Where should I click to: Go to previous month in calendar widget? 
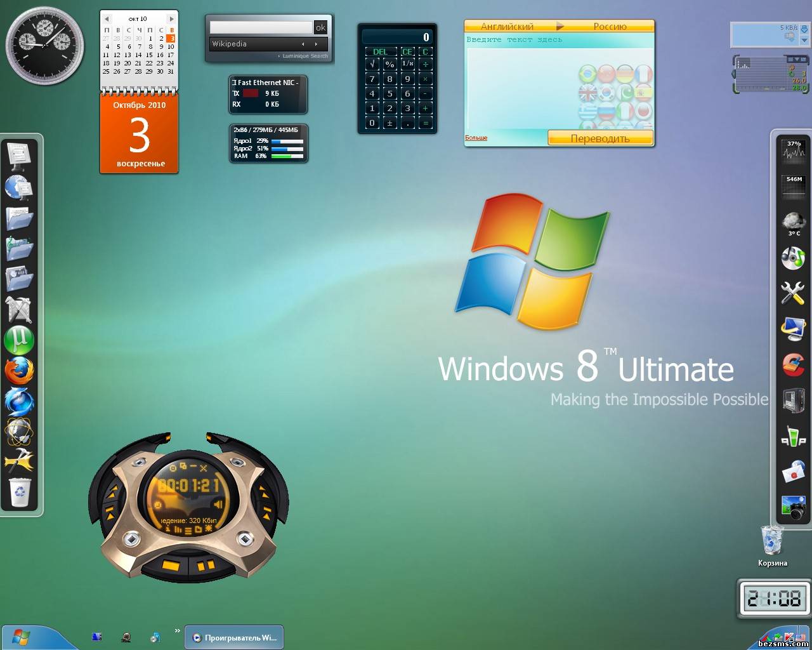107,19
